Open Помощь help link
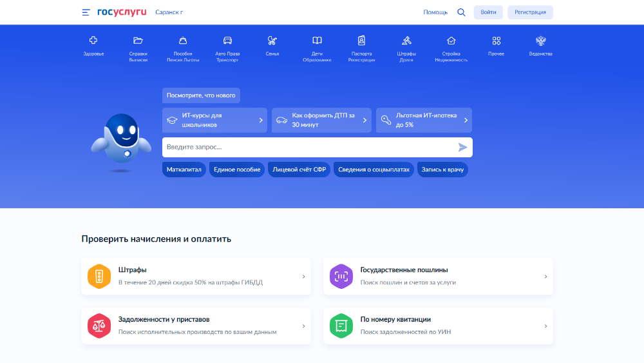The image size is (644, 363). click(435, 12)
